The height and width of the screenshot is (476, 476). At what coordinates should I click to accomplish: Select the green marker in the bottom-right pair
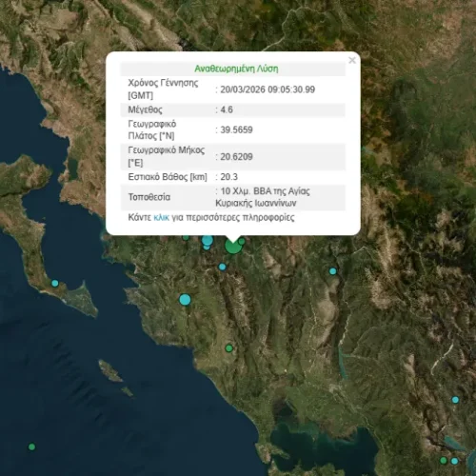pos(444,460)
